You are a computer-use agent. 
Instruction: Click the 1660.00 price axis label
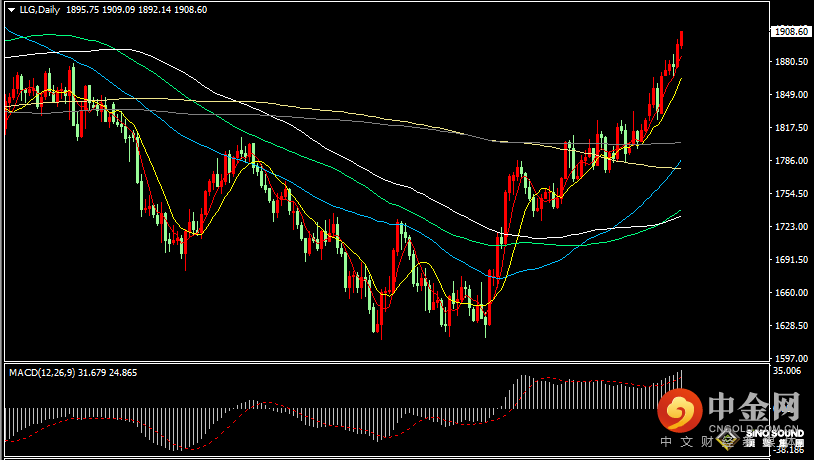[x=790, y=293]
